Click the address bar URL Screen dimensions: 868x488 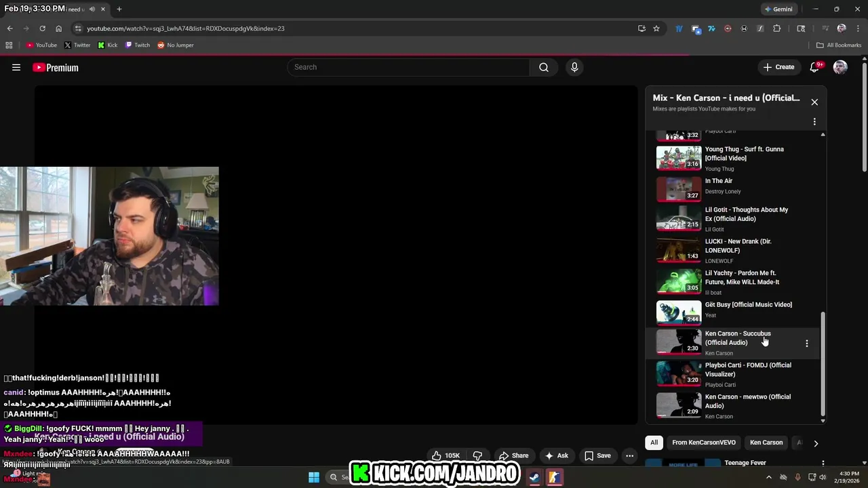tap(185, 28)
